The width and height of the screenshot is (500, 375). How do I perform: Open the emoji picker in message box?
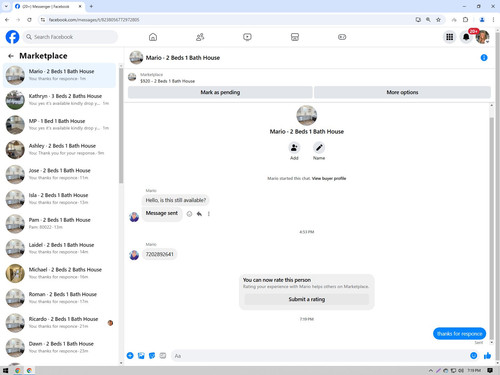(x=474, y=356)
